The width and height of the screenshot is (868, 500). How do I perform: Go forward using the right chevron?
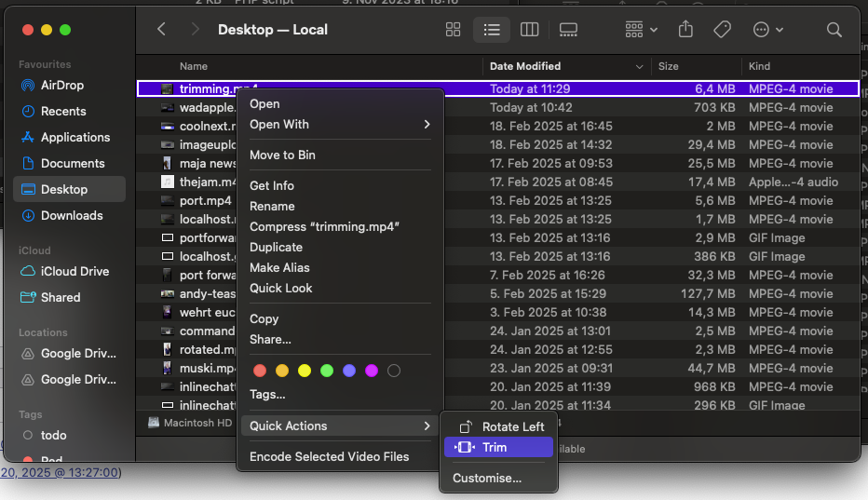[x=195, y=30]
